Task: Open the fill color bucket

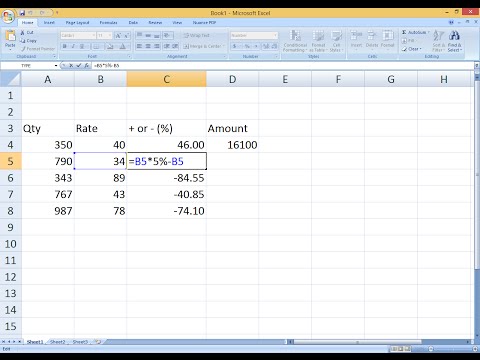Action: point(110,46)
